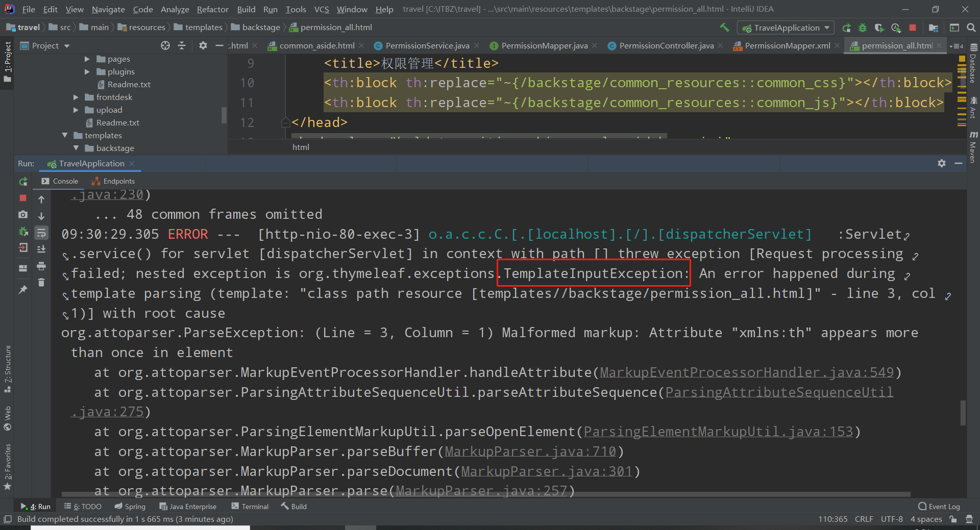Print the console output
The width and height of the screenshot is (980, 530).
pos(41,266)
